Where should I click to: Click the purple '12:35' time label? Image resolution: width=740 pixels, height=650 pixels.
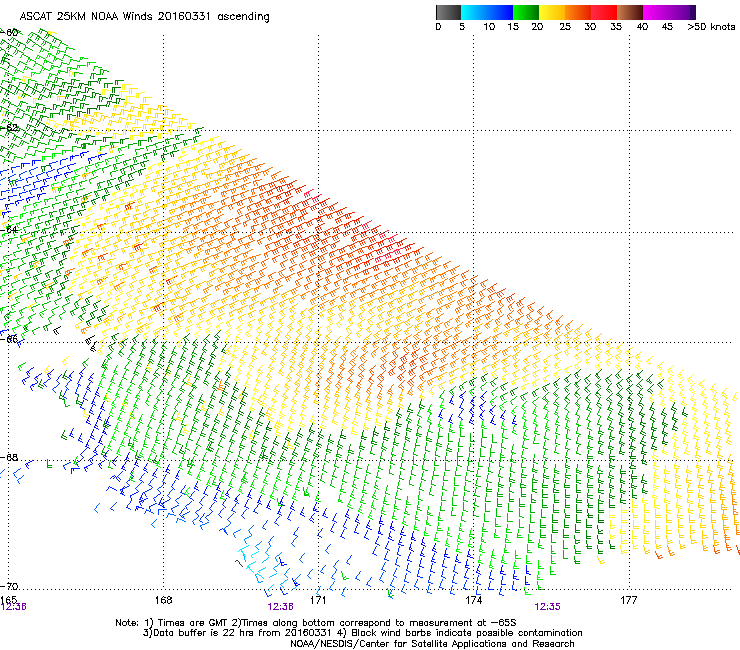547,607
